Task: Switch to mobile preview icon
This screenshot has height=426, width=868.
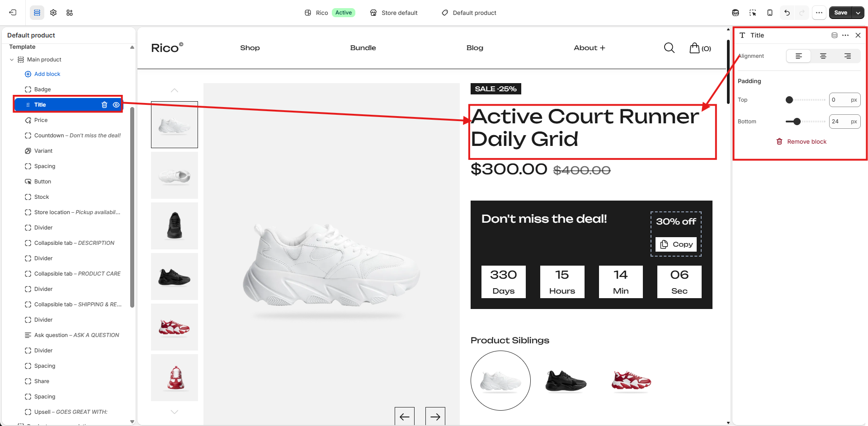Action: [x=770, y=13]
